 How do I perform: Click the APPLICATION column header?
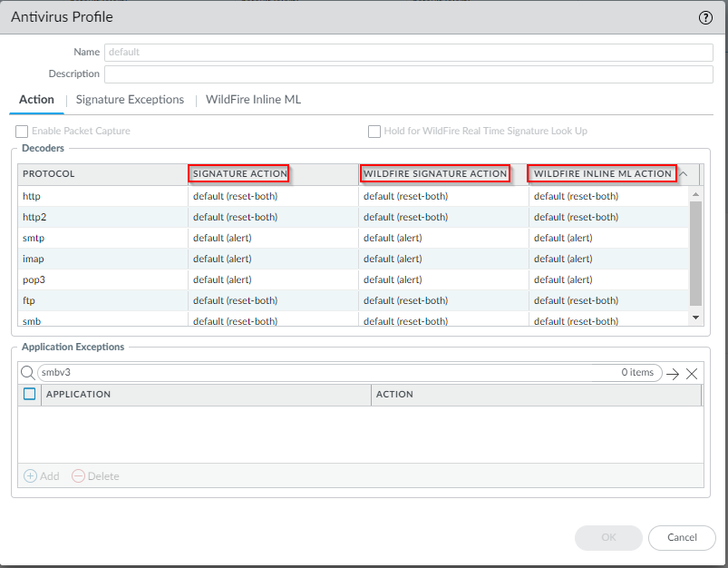(206, 394)
